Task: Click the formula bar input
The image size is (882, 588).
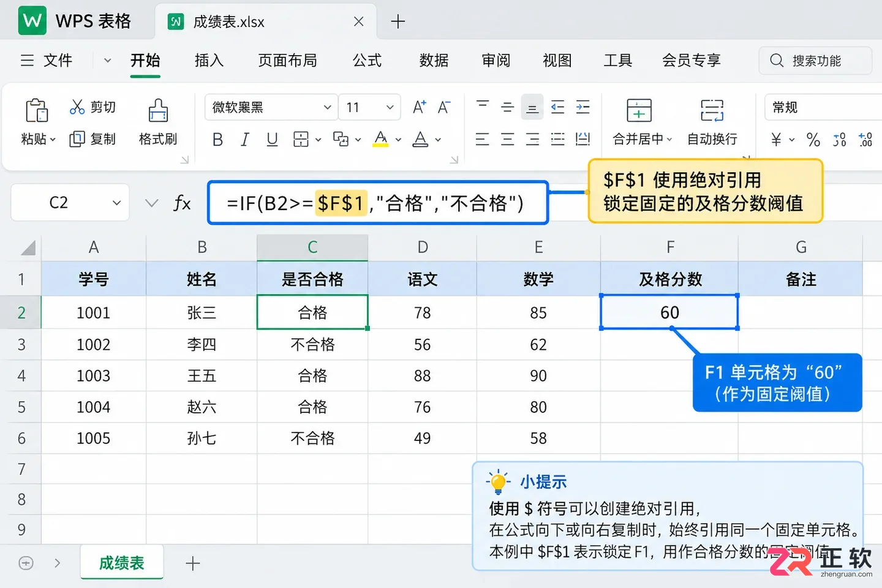Action: [x=378, y=203]
